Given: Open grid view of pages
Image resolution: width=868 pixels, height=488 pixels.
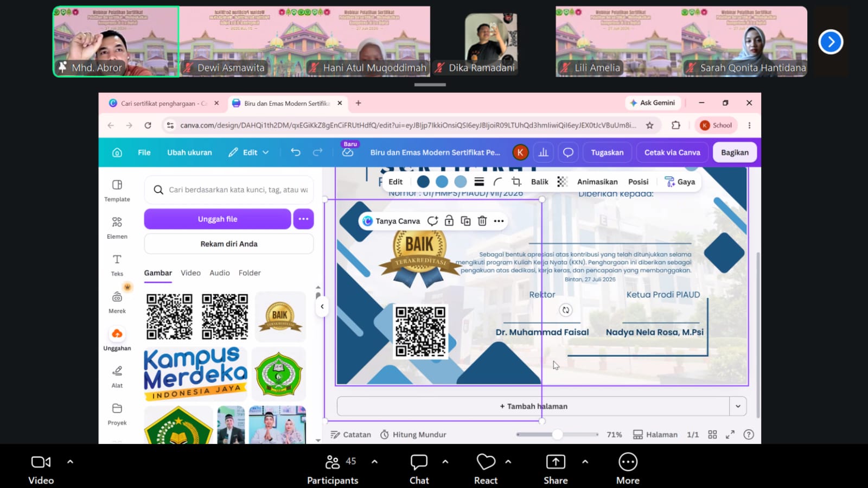Looking at the screenshot, I should 712,434.
